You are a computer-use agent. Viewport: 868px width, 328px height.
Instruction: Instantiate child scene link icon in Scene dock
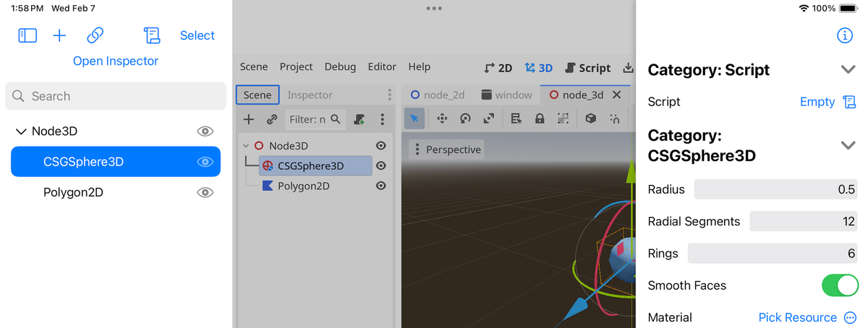tap(272, 119)
